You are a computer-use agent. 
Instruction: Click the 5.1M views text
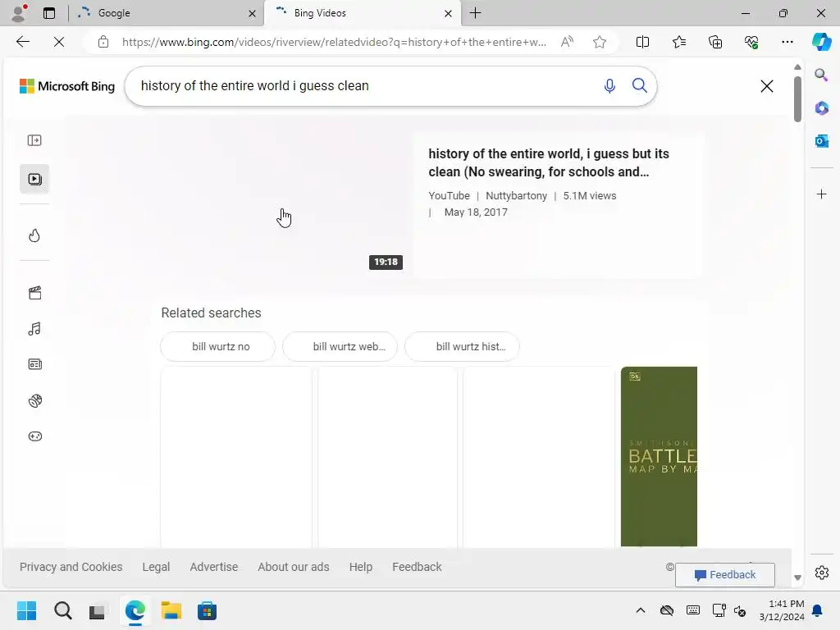589,196
